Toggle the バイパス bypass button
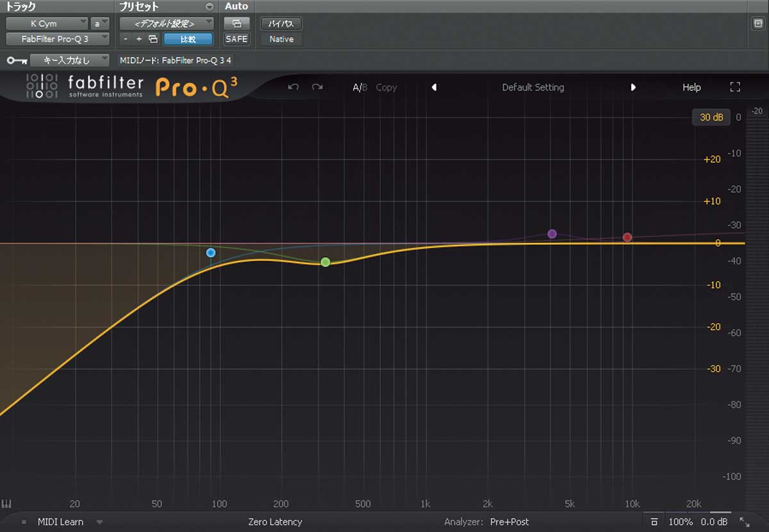 click(281, 24)
